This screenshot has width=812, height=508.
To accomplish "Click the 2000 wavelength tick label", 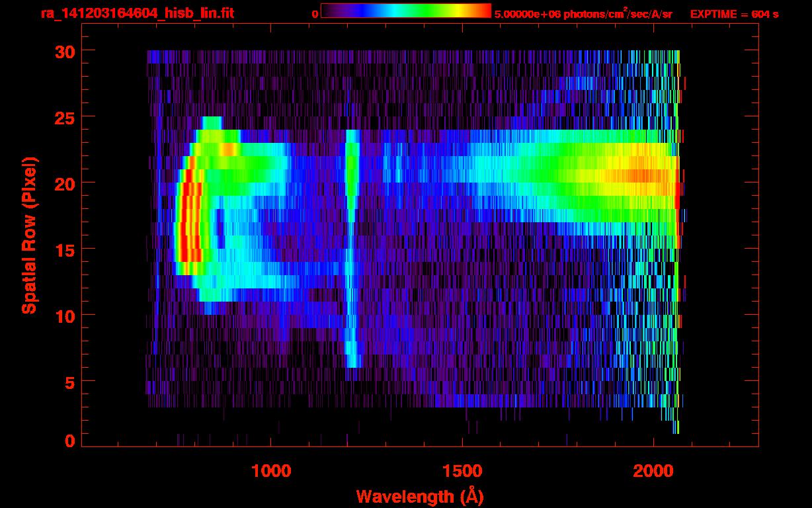I will 653,470.
